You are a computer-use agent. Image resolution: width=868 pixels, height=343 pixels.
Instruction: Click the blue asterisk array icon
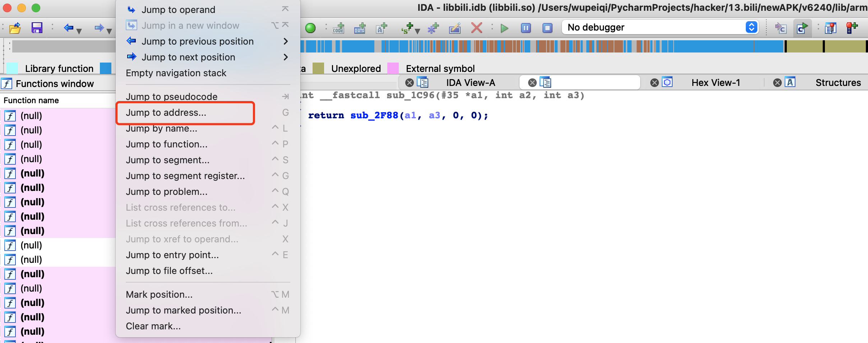click(x=433, y=28)
